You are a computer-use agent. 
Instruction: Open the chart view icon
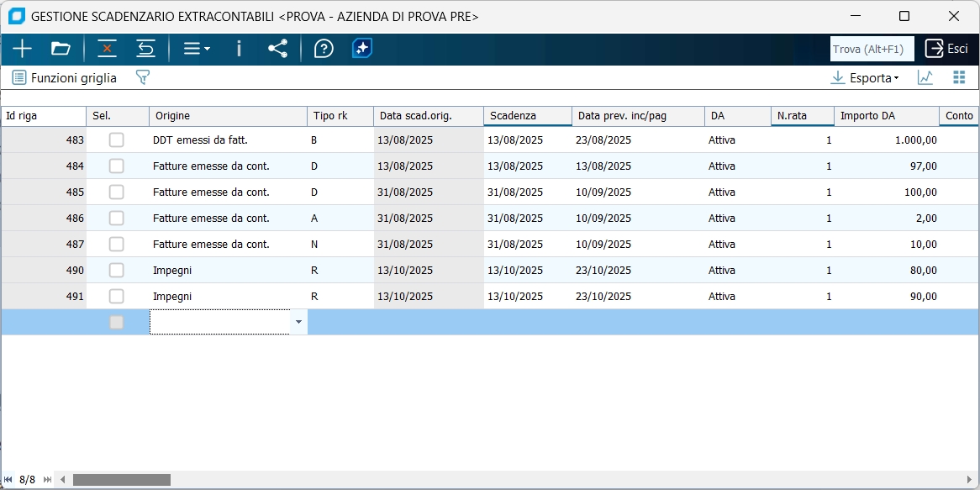click(x=925, y=78)
